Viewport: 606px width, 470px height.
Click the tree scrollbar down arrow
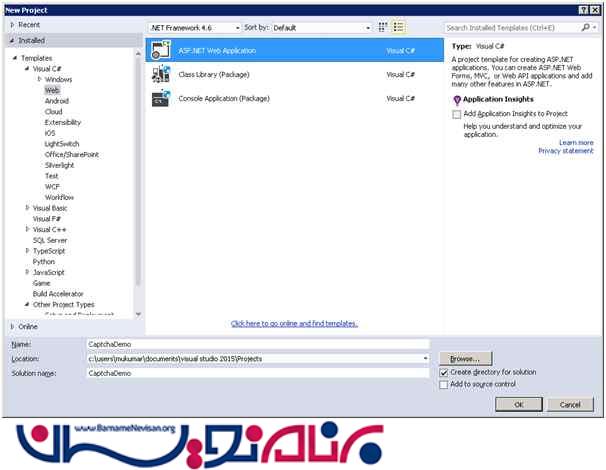click(138, 314)
